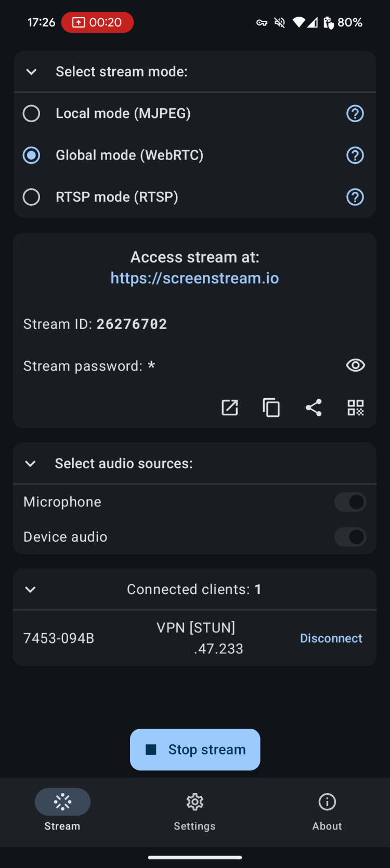This screenshot has height=868, width=390.
Task: Collapse the Select audio sources section
Action: pos(31,464)
